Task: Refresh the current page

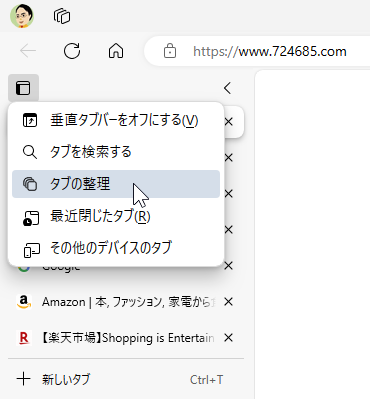Action: (x=72, y=51)
